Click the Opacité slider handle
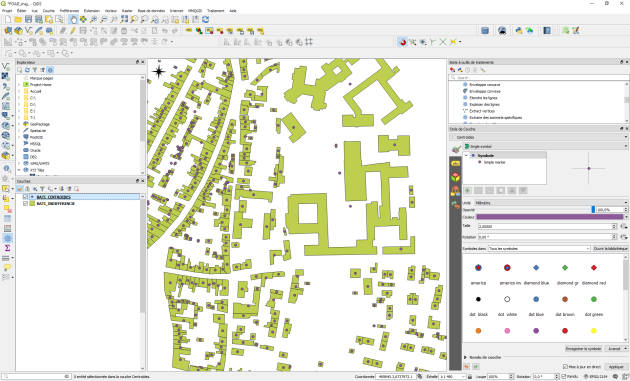 [593, 209]
